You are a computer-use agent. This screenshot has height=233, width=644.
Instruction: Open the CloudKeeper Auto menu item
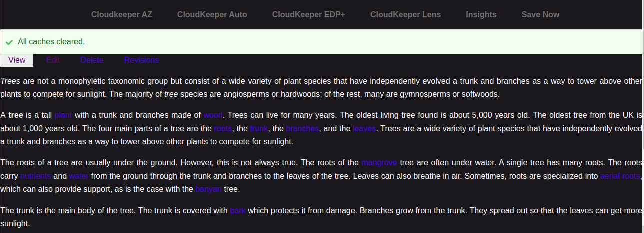point(212,14)
